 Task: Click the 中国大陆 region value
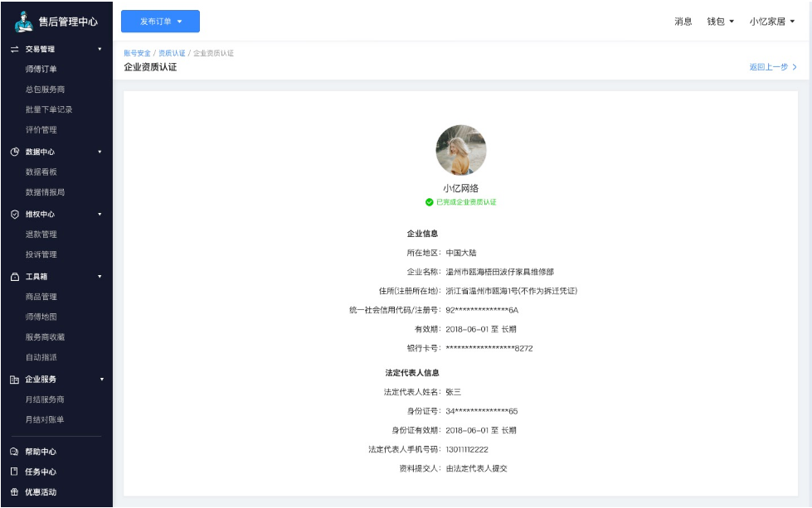click(x=461, y=253)
